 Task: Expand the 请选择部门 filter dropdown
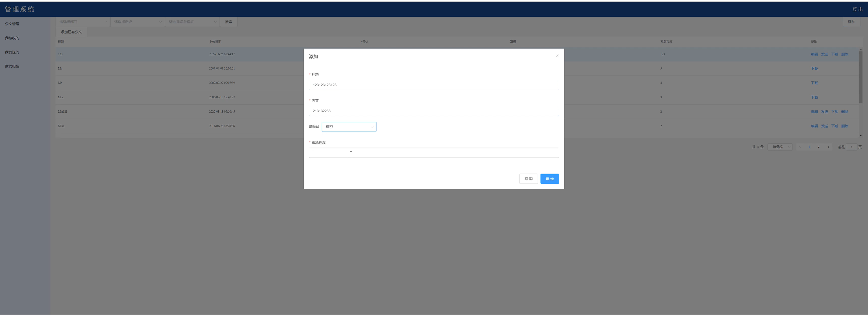pos(83,22)
